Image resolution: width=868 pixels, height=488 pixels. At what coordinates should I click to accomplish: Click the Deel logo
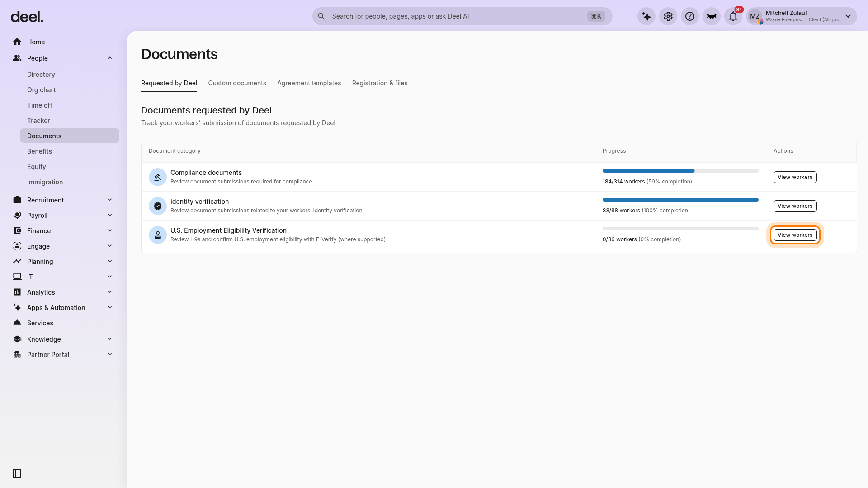(27, 17)
